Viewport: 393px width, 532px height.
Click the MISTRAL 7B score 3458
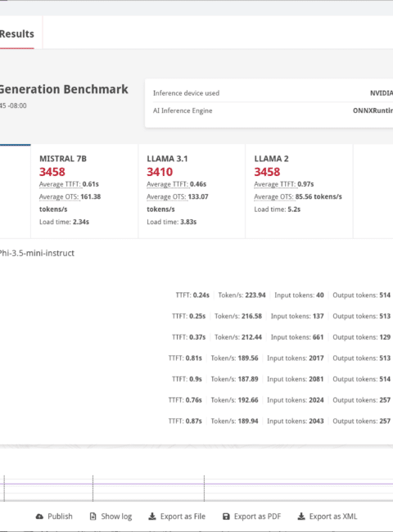coord(52,172)
